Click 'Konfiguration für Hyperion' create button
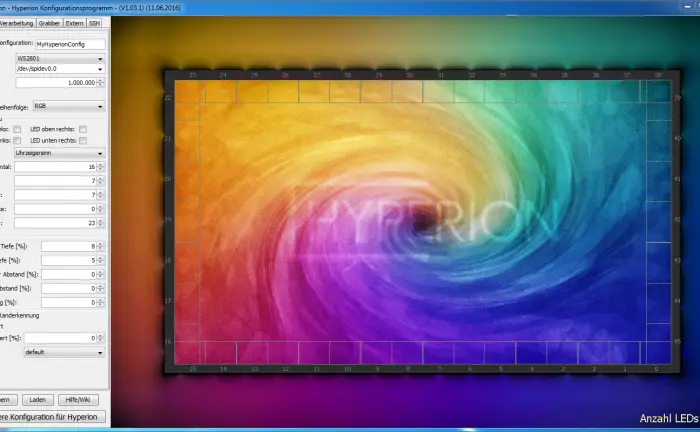Viewport: 700px width, 432px height. [52, 417]
